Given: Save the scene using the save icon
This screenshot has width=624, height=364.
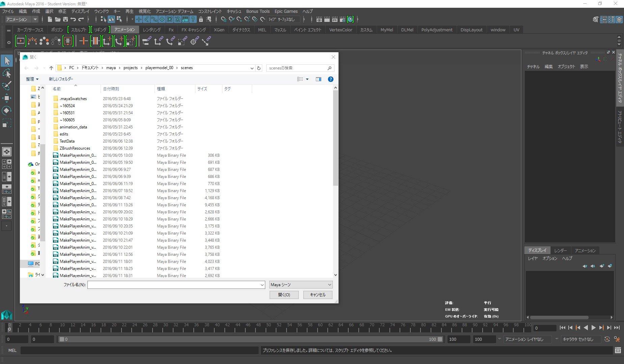Looking at the screenshot, I should (66, 19).
